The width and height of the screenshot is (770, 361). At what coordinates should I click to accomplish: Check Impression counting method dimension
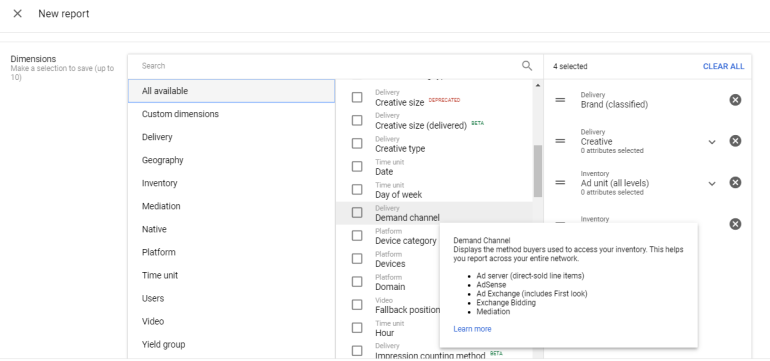357,351
